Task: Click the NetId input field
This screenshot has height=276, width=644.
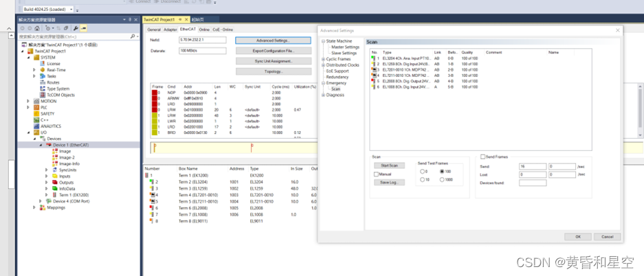Action: tap(203, 41)
